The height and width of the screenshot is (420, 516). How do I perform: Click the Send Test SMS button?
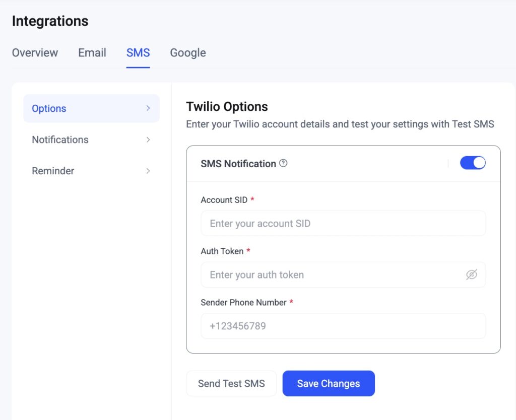(x=231, y=384)
